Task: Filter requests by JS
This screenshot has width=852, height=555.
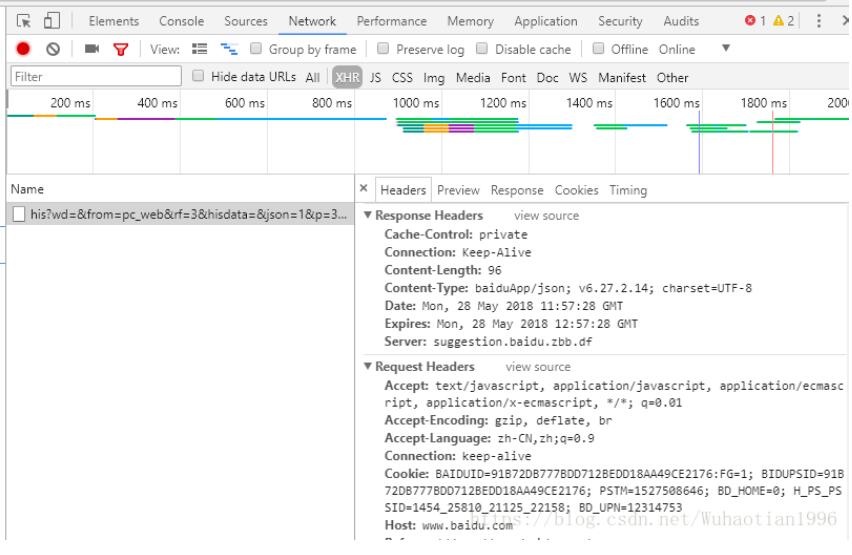Action: tap(375, 78)
